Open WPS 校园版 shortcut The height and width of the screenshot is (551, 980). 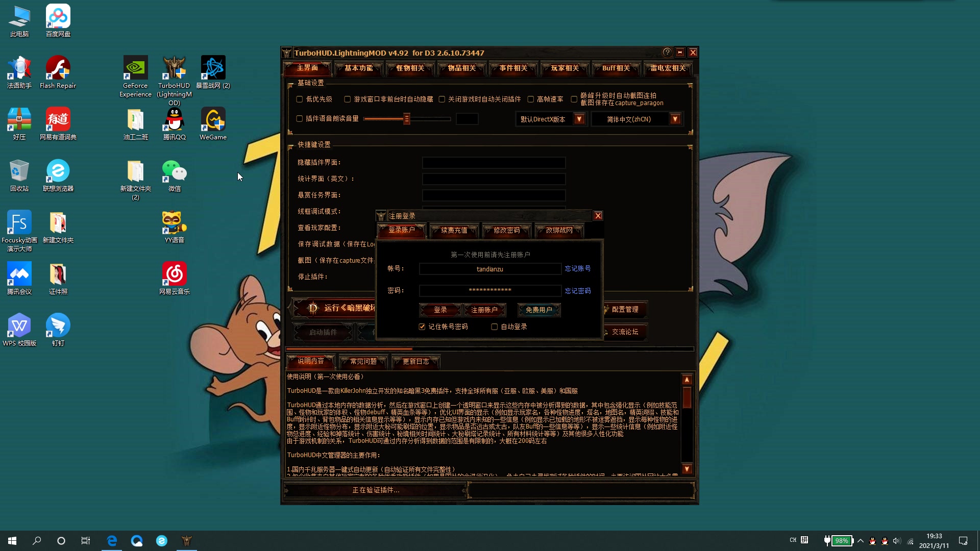[x=19, y=331]
